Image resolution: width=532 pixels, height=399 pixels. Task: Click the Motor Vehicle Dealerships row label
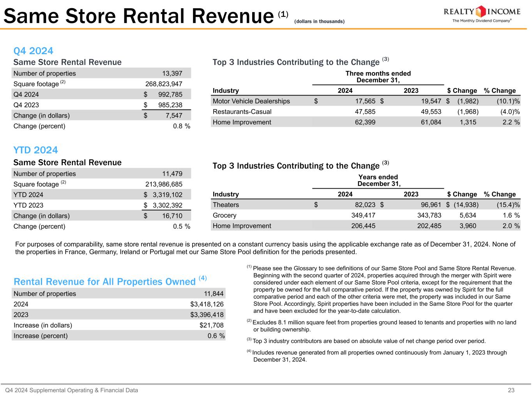coord(251,101)
